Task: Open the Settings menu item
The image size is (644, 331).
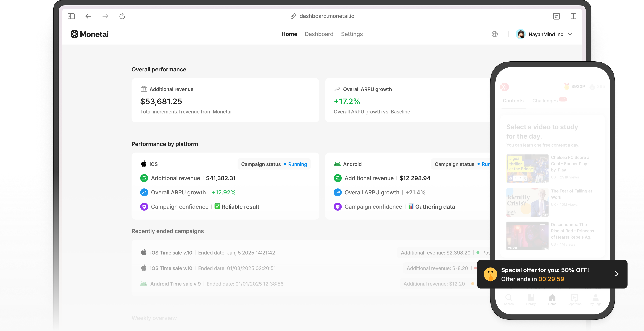Action: [351, 34]
